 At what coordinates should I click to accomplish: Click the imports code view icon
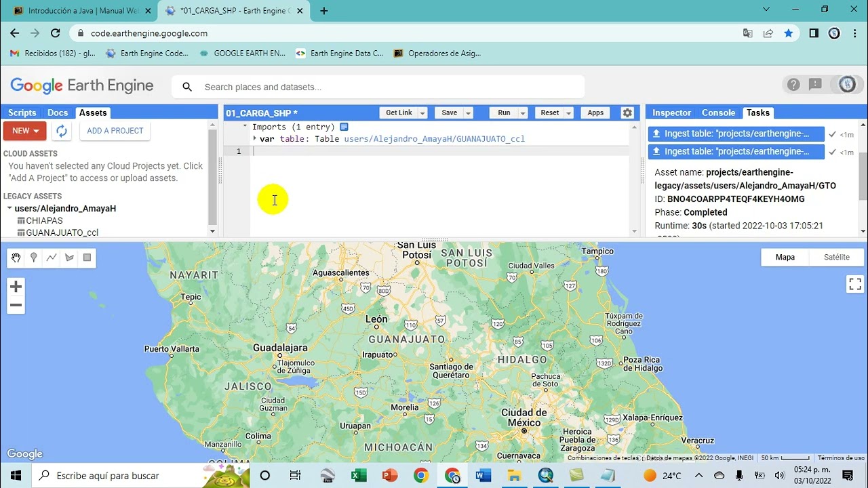pos(344,127)
